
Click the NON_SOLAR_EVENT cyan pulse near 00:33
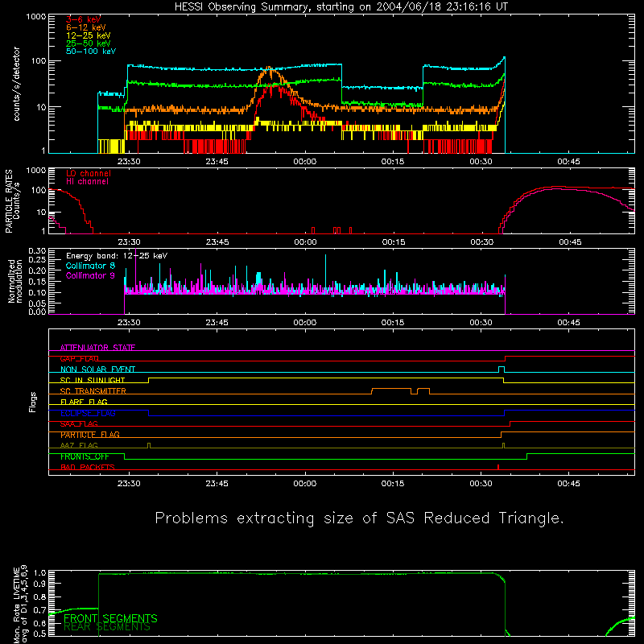point(501,369)
